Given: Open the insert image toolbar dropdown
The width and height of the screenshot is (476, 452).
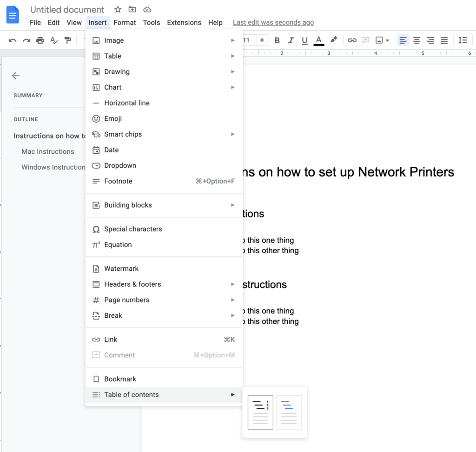Looking at the screenshot, I should click(x=382, y=40).
